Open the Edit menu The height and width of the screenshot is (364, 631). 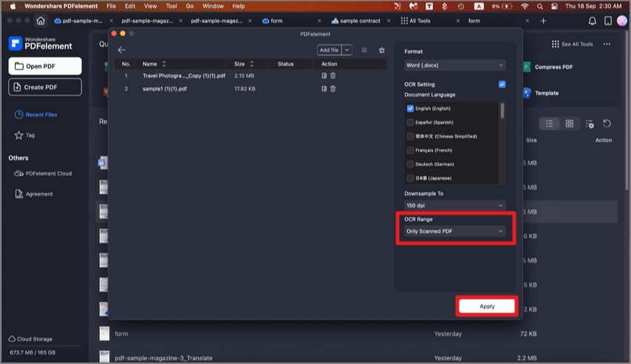click(x=130, y=6)
